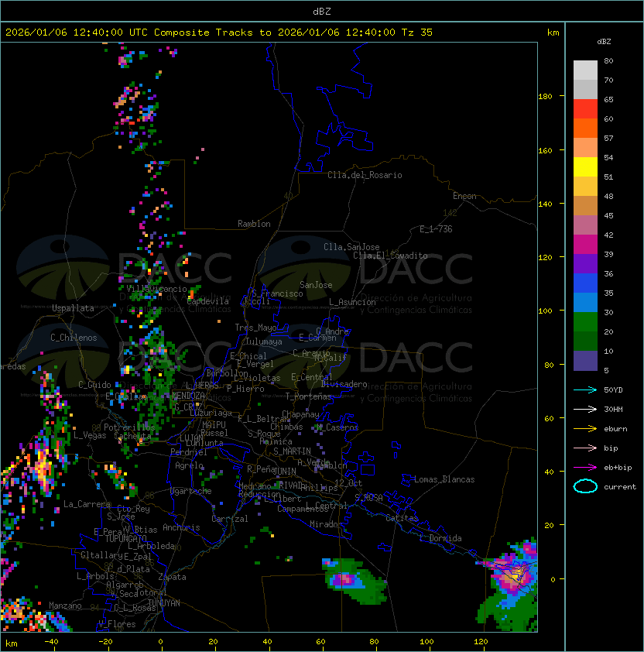This screenshot has height=652, width=644.
Task: Click the magenta eb+bip arrow in legend
Action: [585, 468]
